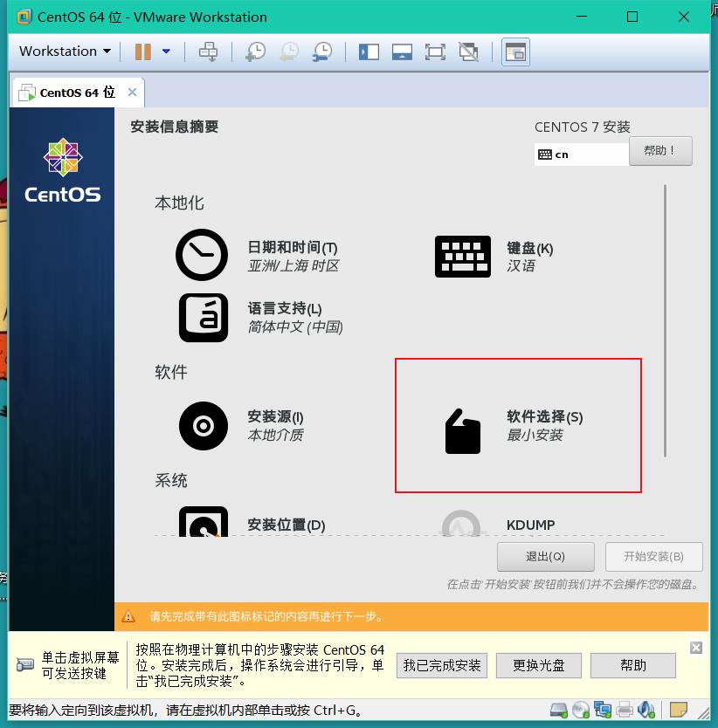This screenshot has width=718, height=728.
Task: Open 软件选择(S) package icon
Action: coord(463,431)
